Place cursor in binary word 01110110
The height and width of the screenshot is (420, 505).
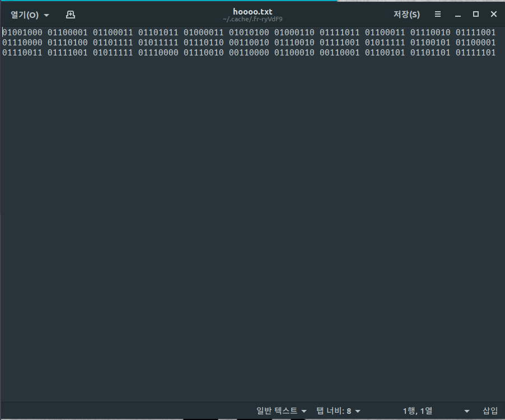204,43
